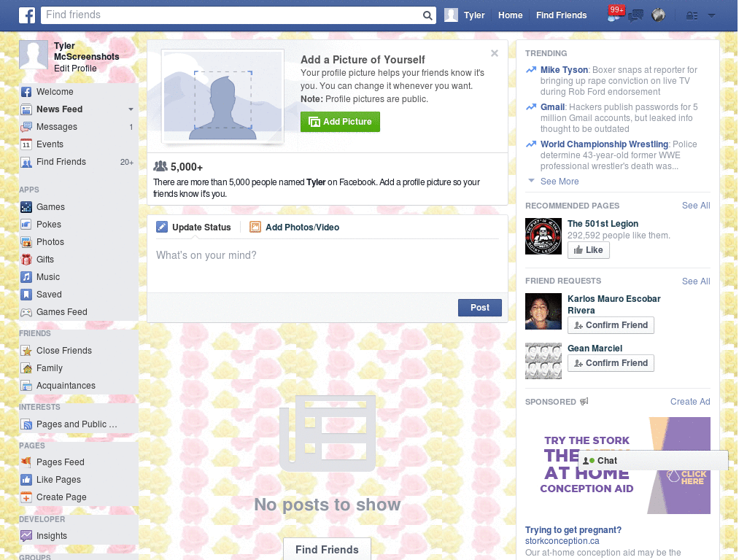Click the Saved bookmark icon
The height and width of the screenshot is (560, 747).
click(26, 295)
